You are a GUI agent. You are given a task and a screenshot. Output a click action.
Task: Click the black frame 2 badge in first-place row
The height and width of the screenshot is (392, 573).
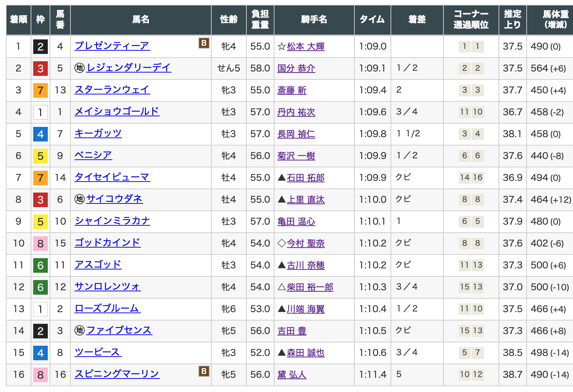pyautogui.click(x=41, y=46)
